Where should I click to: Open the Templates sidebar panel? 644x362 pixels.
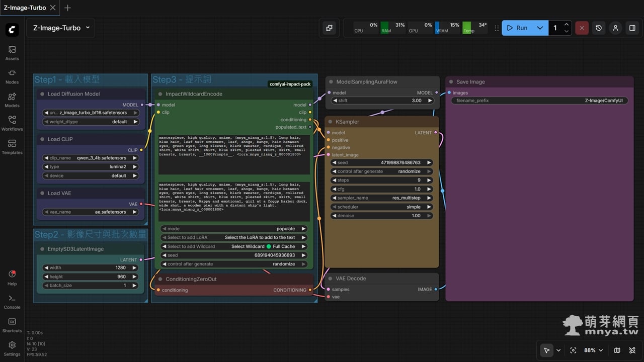click(x=12, y=146)
